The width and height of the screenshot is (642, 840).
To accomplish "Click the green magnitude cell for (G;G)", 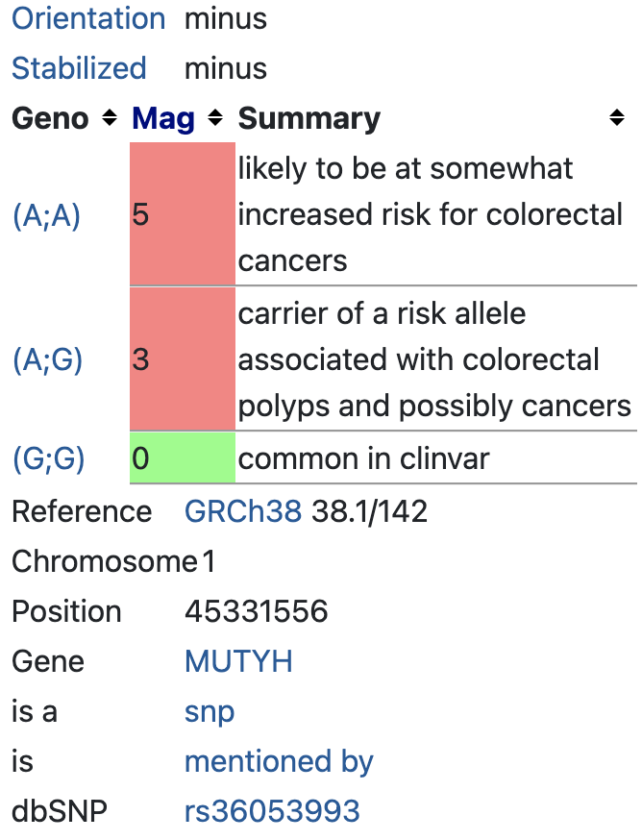I will click(x=182, y=459).
